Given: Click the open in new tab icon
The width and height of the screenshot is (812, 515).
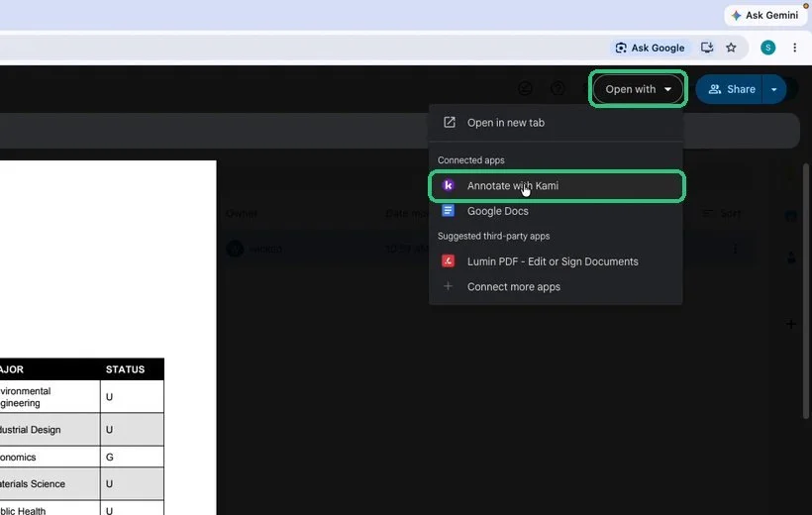Looking at the screenshot, I should tap(449, 122).
